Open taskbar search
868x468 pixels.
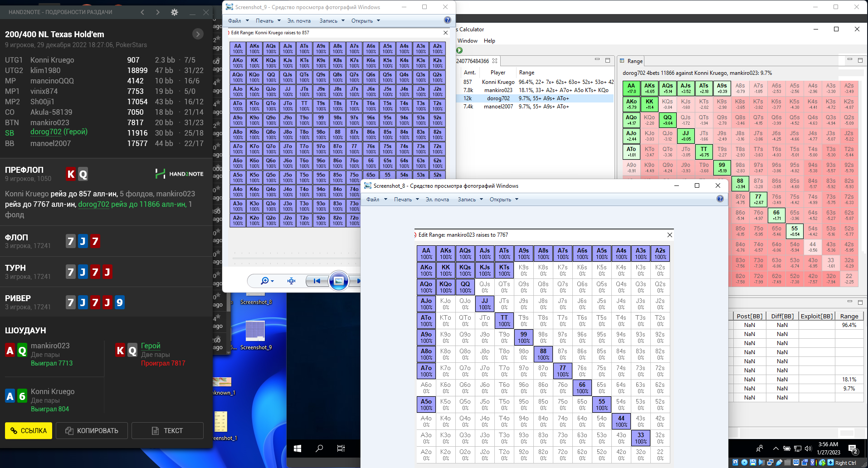[319, 448]
